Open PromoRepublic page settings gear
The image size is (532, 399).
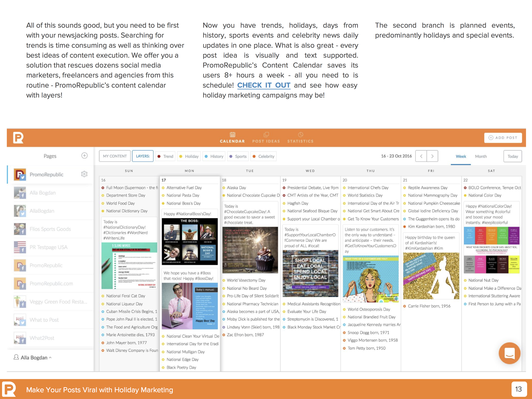(x=84, y=174)
